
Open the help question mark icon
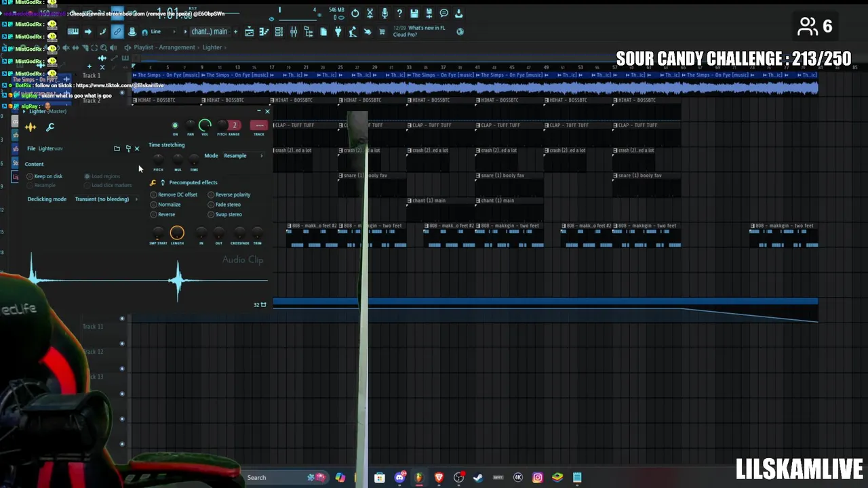click(x=399, y=13)
